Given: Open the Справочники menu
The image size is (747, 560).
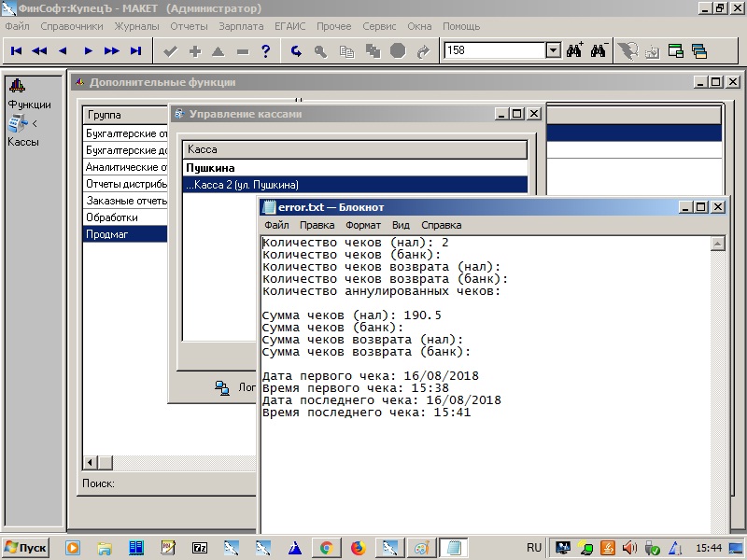Looking at the screenshot, I should pos(72,26).
